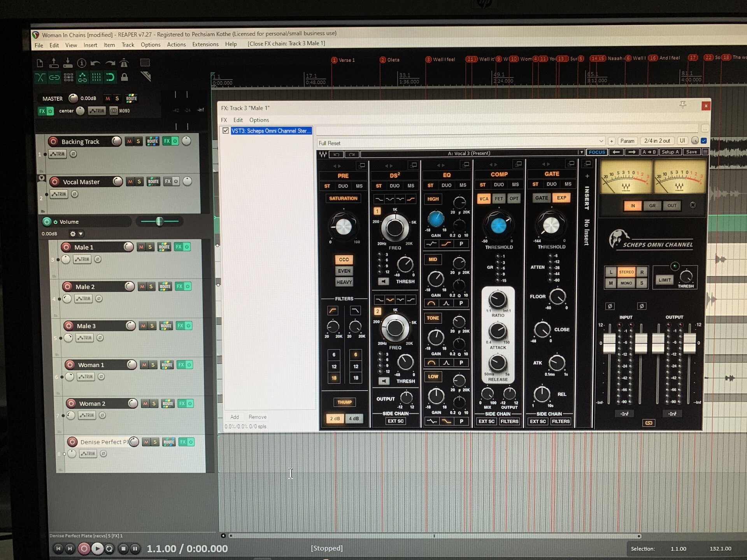Expand the DS2 module view icon
The height and width of the screenshot is (560, 747).
coord(414,165)
